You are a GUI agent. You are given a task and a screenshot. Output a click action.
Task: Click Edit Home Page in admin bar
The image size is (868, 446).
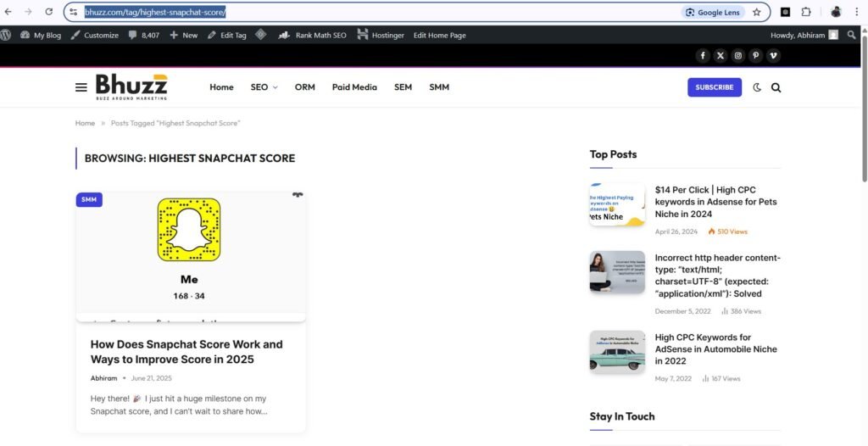click(x=440, y=35)
